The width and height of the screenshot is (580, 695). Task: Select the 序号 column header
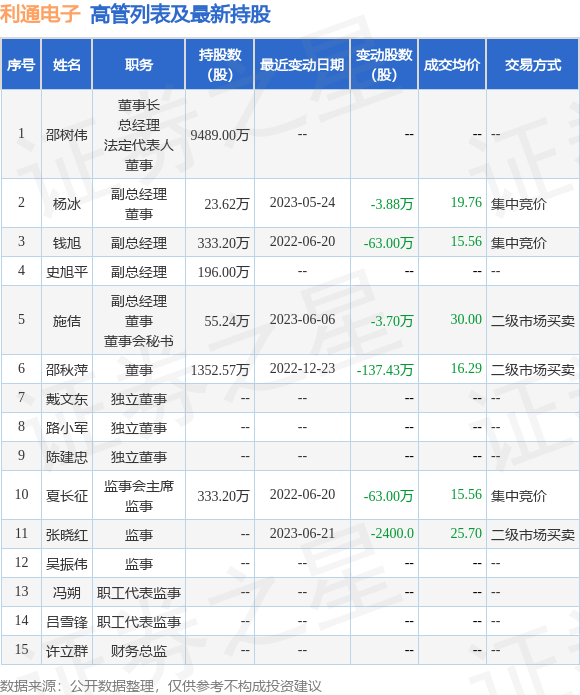click(x=21, y=65)
